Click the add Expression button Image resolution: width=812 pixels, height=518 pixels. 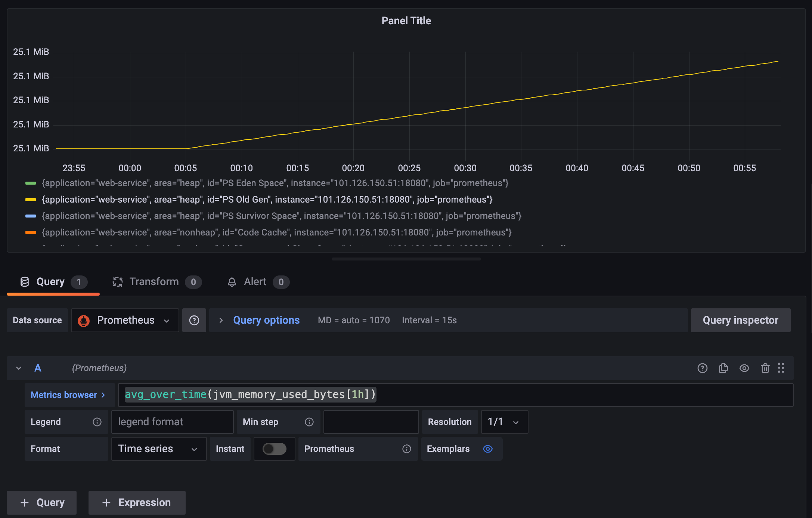click(x=137, y=503)
